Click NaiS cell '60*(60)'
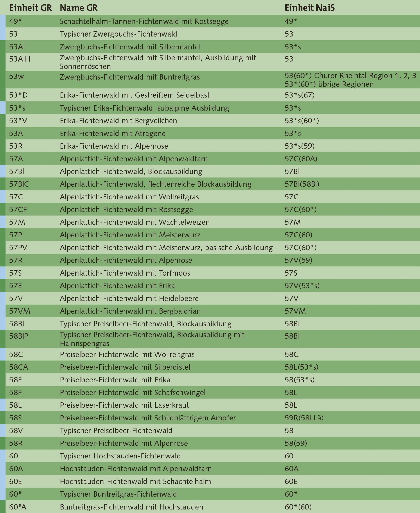420x513 pixels. (x=298, y=507)
